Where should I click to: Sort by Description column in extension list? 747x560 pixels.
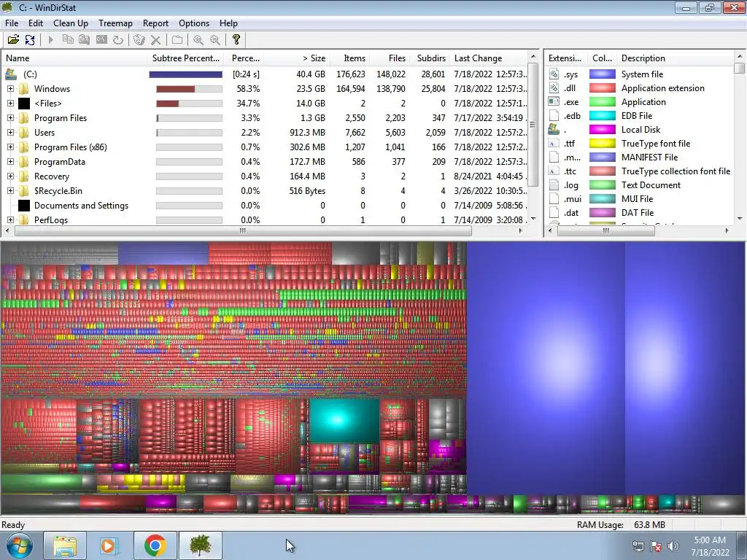(676, 58)
